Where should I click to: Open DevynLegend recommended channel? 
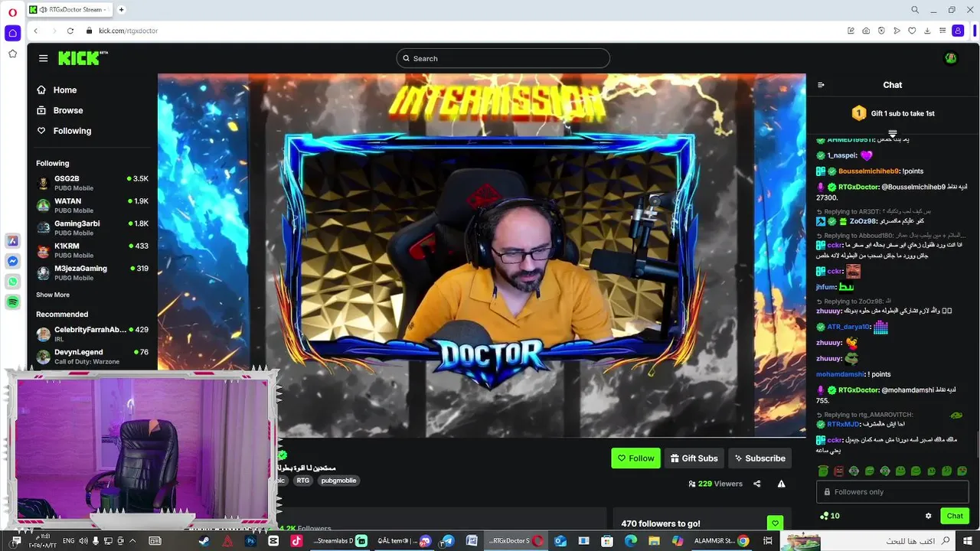(92, 356)
